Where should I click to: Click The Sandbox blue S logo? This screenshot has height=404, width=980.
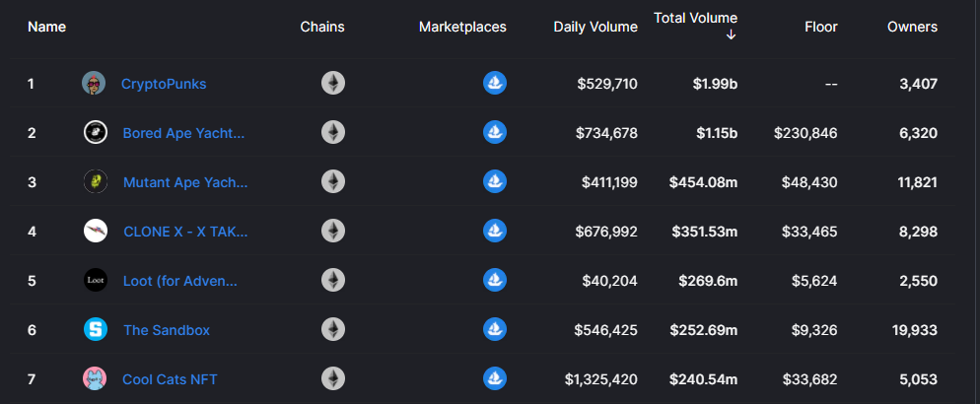tap(96, 330)
